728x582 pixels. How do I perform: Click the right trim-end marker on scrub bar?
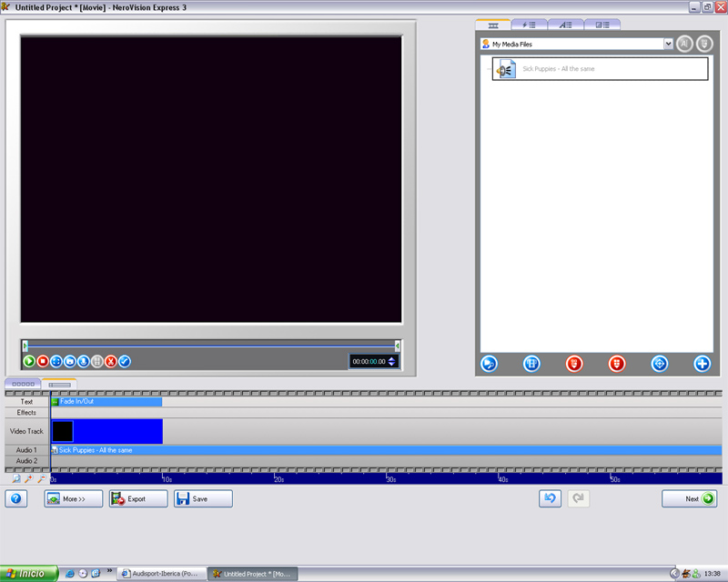(x=397, y=346)
